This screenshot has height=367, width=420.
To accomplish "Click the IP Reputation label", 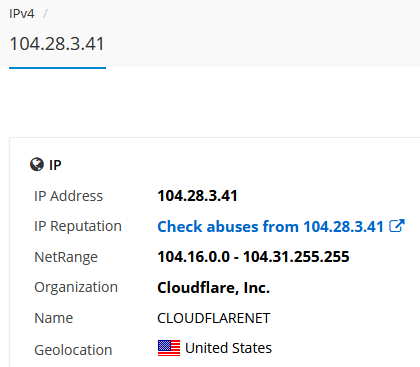I will click(78, 226).
